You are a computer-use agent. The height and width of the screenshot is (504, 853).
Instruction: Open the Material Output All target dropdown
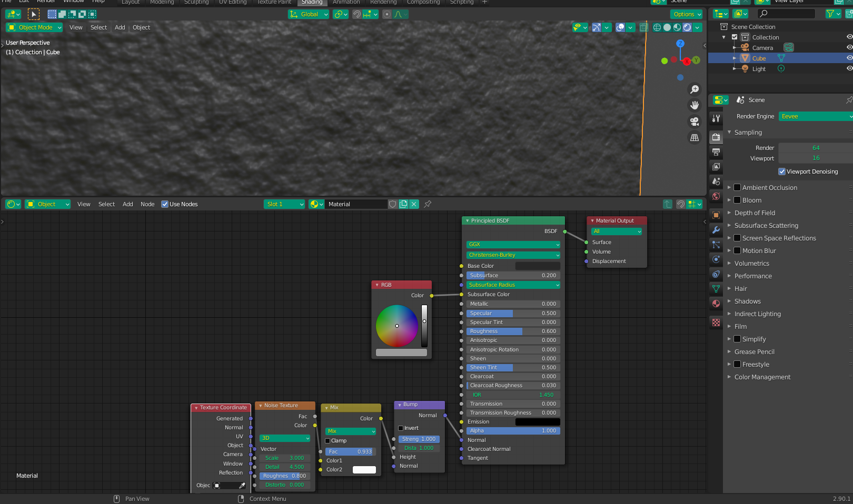coord(617,231)
